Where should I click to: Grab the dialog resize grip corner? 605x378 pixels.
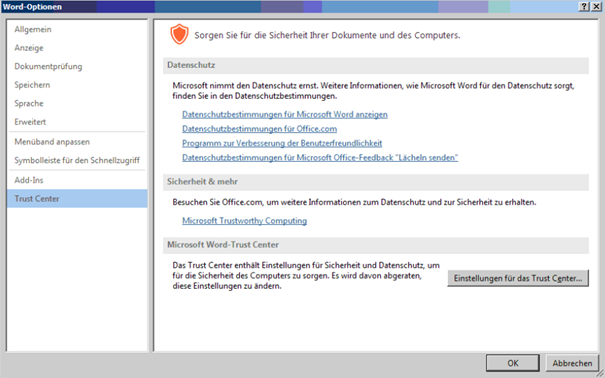click(600, 373)
